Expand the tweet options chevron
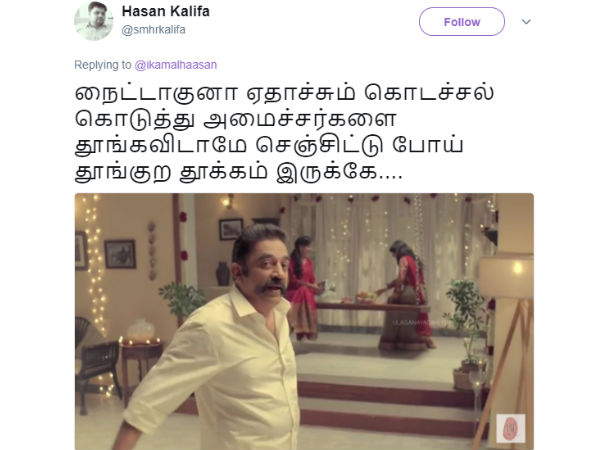The image size is (600, 450). [526, 22]
